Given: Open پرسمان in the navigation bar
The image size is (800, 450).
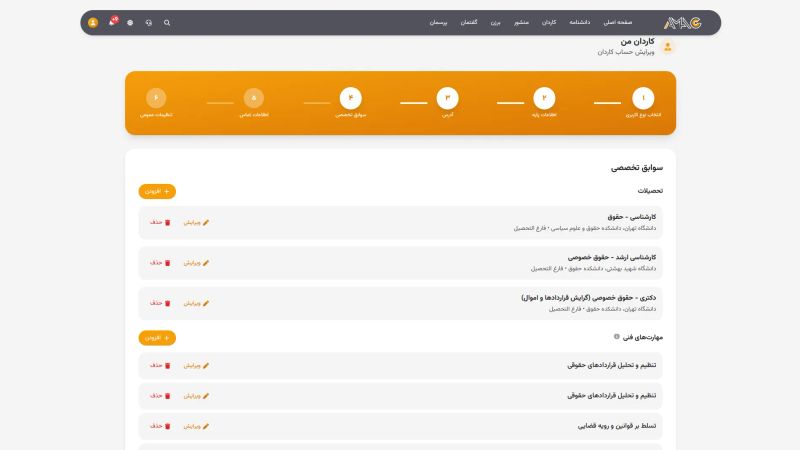Looking at the screenshot, I should point(438,22).
